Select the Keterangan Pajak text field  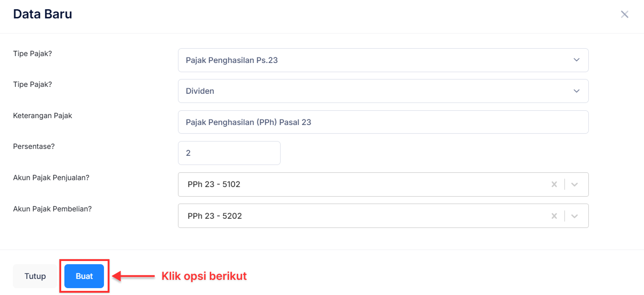(x=383, y=122)
